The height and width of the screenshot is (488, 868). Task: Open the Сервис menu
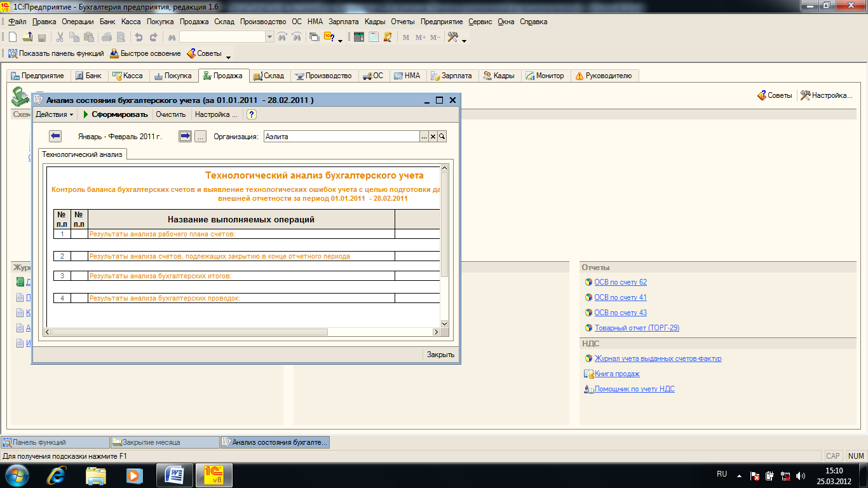point(480,22)
